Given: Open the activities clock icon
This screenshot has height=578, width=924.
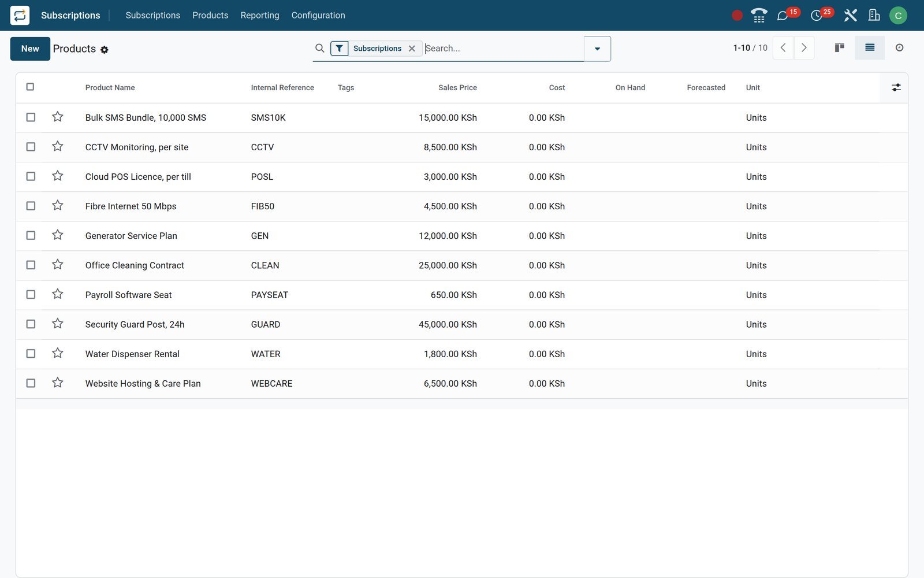Looking at the screenshot, I should tap(816, 16).
